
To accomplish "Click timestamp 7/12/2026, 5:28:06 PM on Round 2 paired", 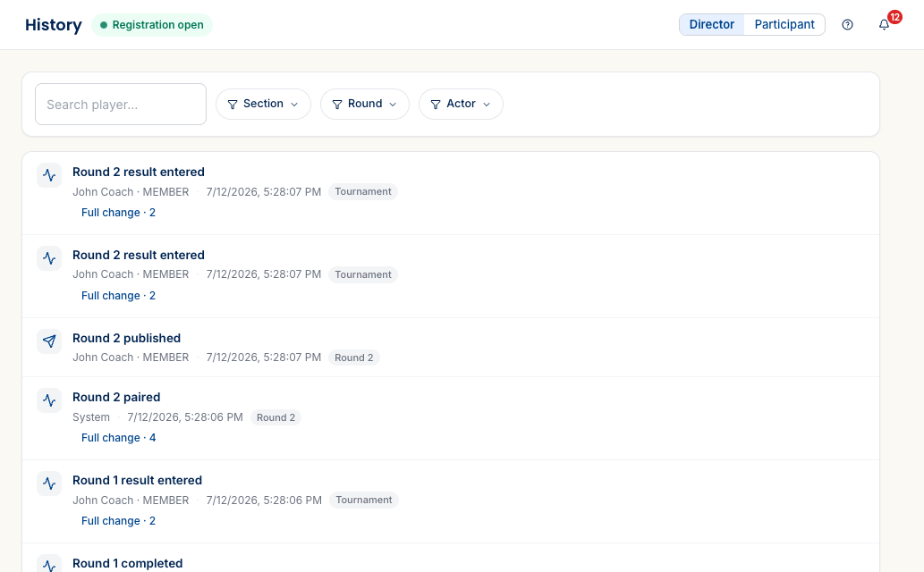I will point(185,417).
